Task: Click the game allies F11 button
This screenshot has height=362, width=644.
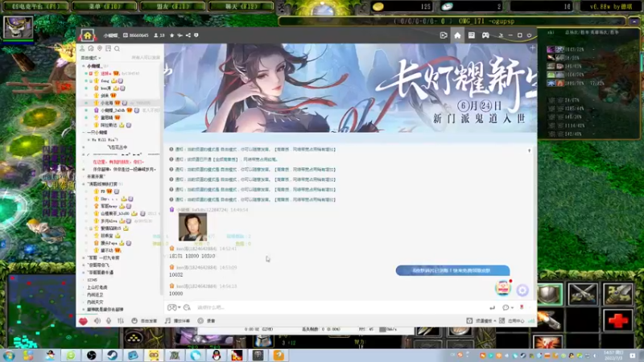Action: tap(172, 6)
